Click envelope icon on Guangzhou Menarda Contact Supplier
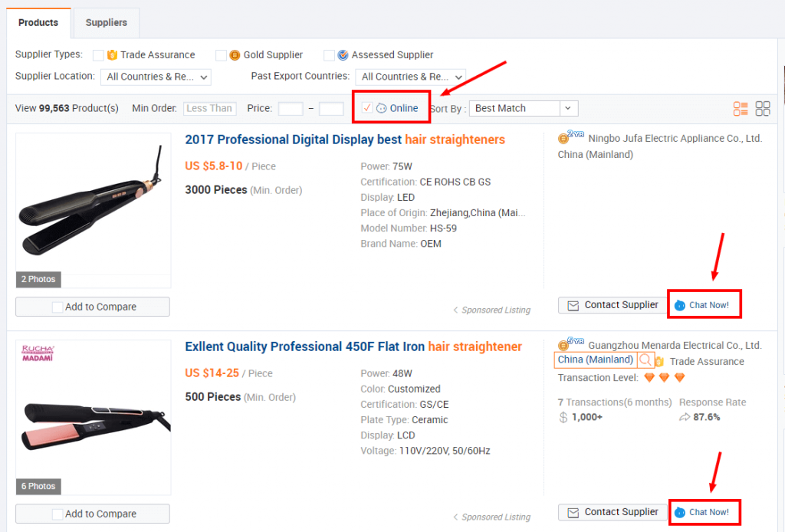The image size is (785, 532). coord(573,513)
